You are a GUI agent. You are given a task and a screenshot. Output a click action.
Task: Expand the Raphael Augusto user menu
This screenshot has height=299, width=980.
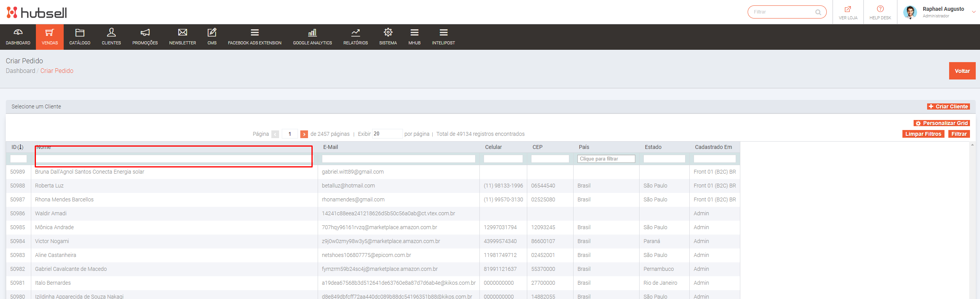(x=973, y=12)
